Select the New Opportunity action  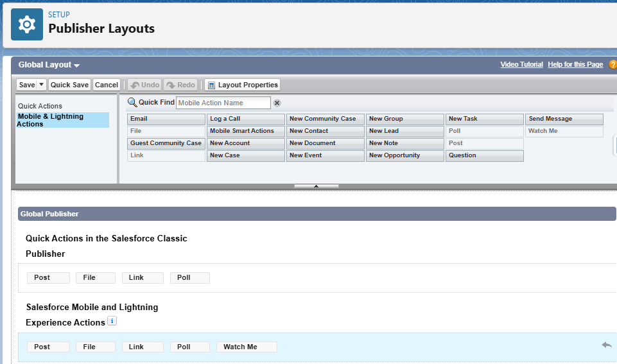pos(405,155)
